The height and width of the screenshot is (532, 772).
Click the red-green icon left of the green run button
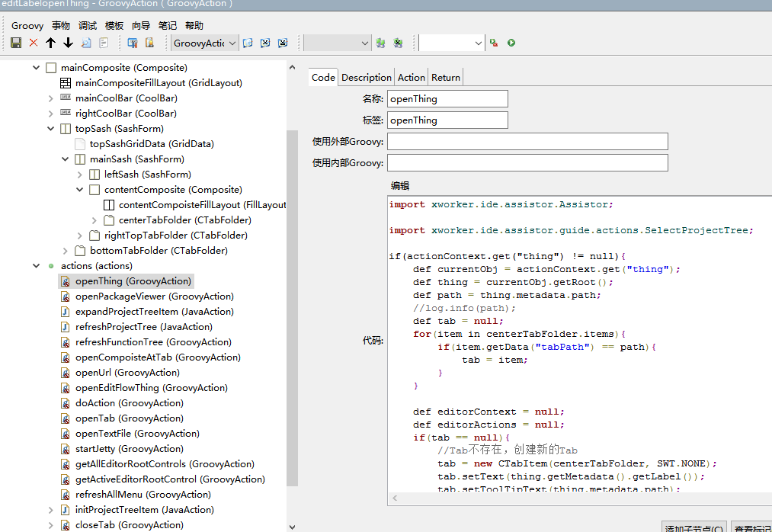[494, 43]
